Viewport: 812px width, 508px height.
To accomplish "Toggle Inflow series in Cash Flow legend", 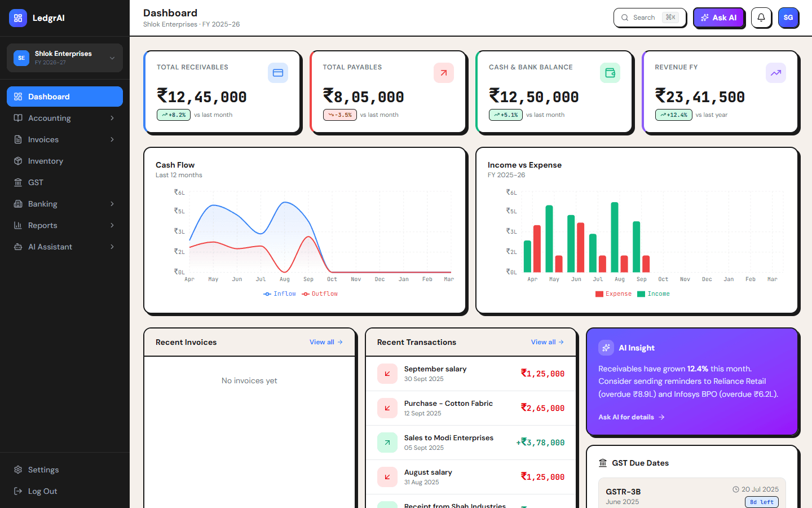I will (280, 294).
